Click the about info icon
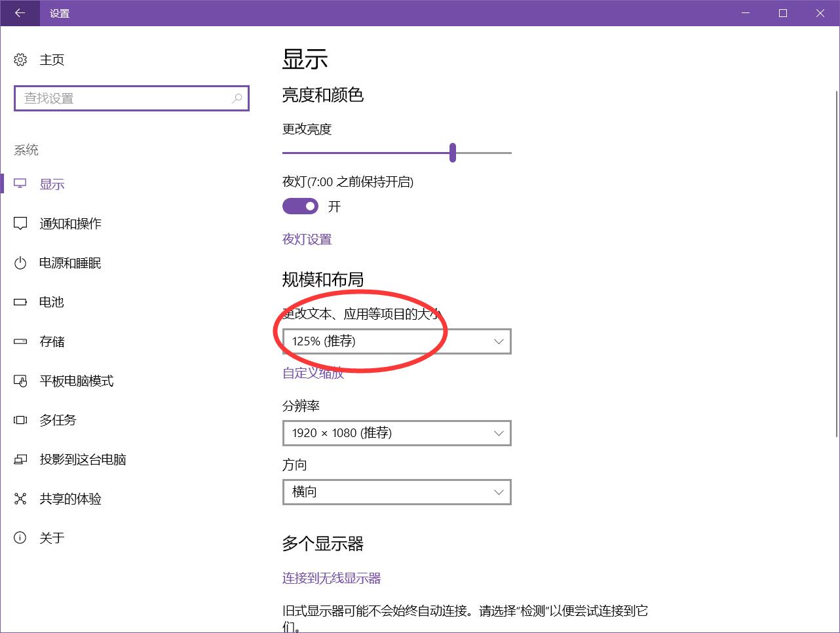This screenshot has width=840, height=633. pos(20,538)
